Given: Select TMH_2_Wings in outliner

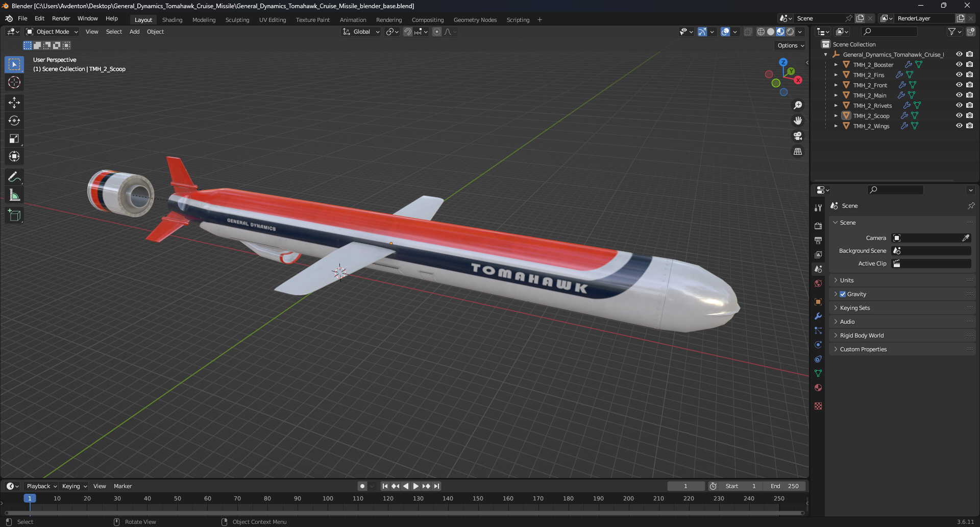Looking at the screenshot, I should 871,126.
